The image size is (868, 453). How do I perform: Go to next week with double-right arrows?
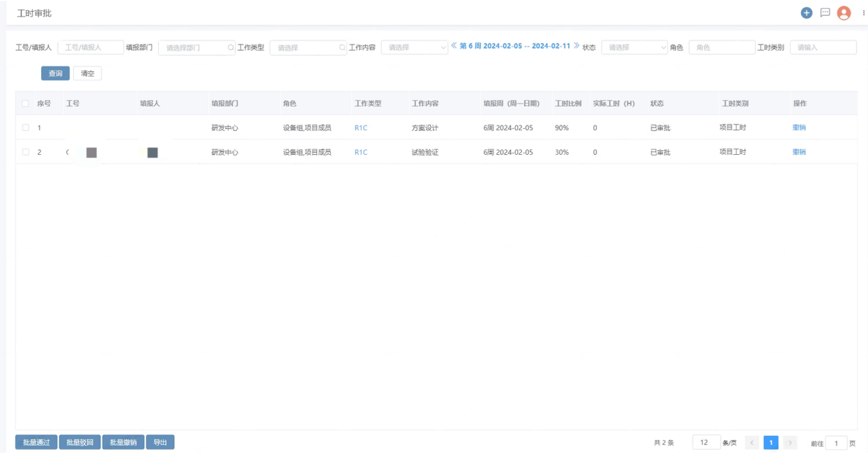coord(576,46)
